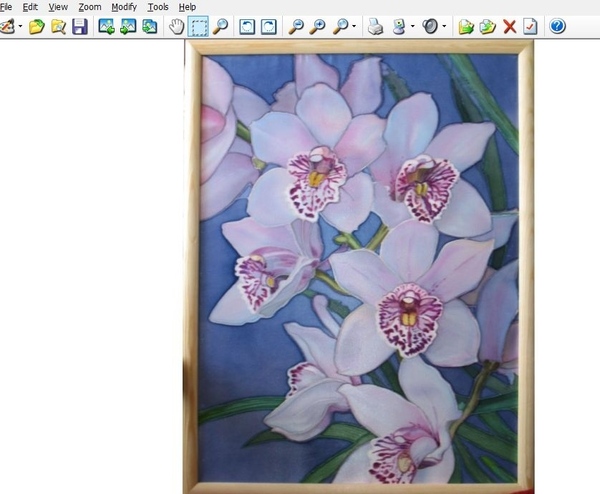Save the image with the floppy disk icon
This screenshot has height=494, width=600.
tap(80, 26)
